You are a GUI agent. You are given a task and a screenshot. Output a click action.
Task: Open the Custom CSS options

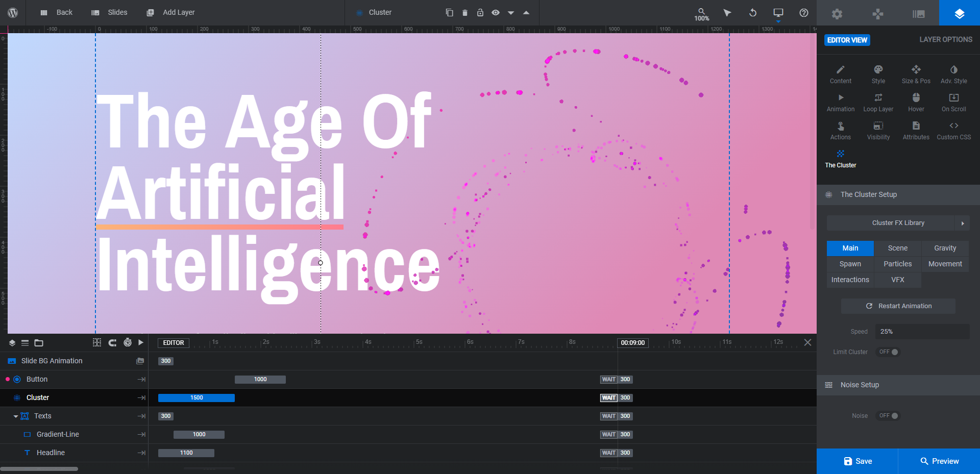(954, 131)
